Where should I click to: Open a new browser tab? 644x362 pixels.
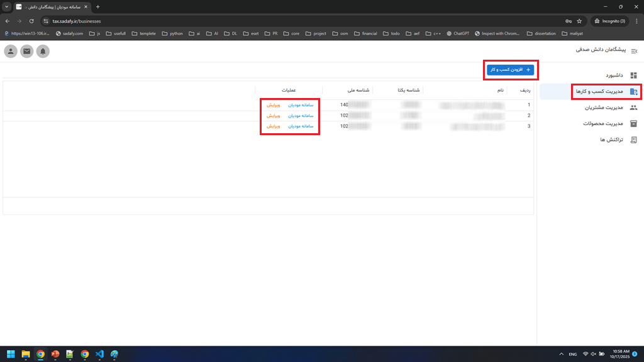pyautogui.click(x=97, y=6)
